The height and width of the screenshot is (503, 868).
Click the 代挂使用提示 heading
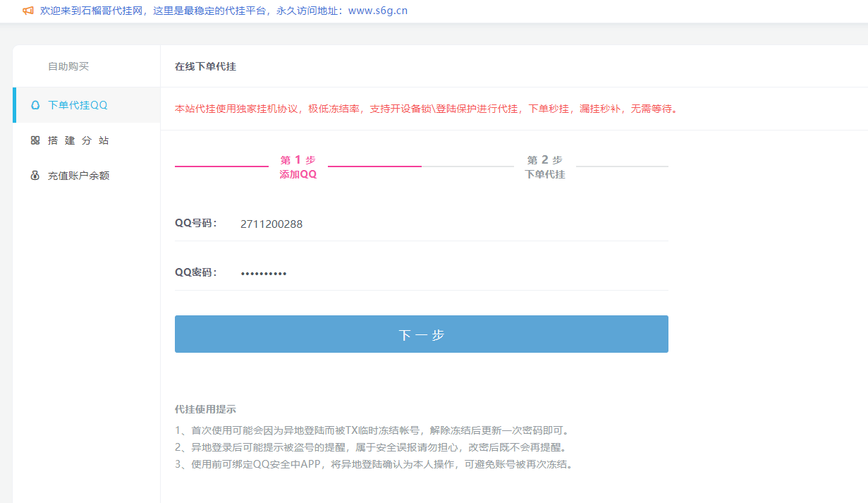(x=205, y=409)
